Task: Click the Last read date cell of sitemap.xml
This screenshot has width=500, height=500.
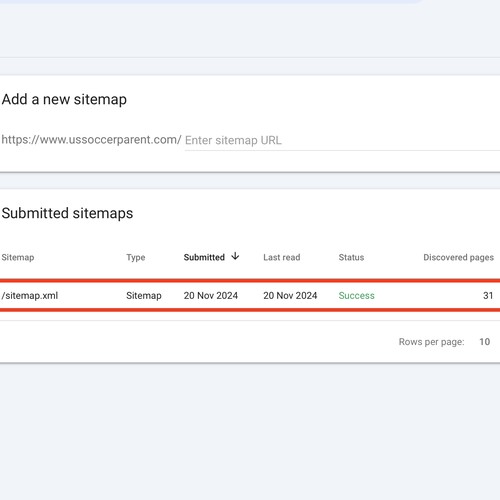Action: click(x=290, y=295)
